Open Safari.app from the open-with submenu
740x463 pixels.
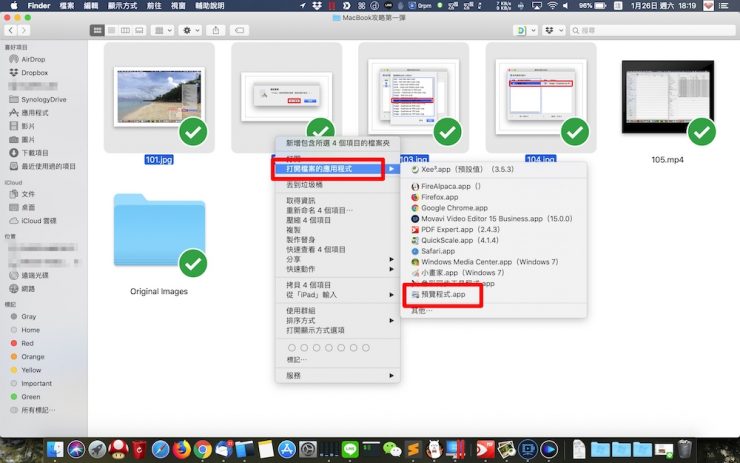438,251
